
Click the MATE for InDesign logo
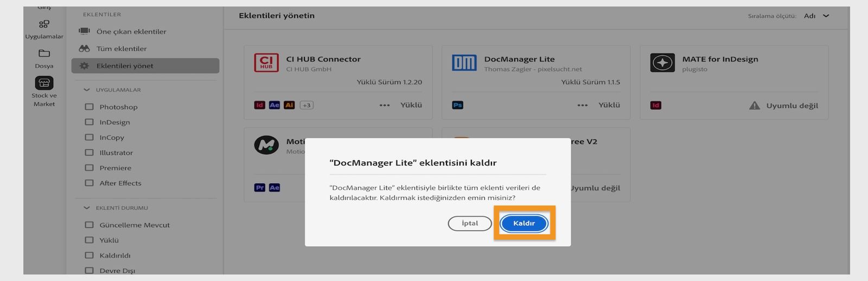662,63
